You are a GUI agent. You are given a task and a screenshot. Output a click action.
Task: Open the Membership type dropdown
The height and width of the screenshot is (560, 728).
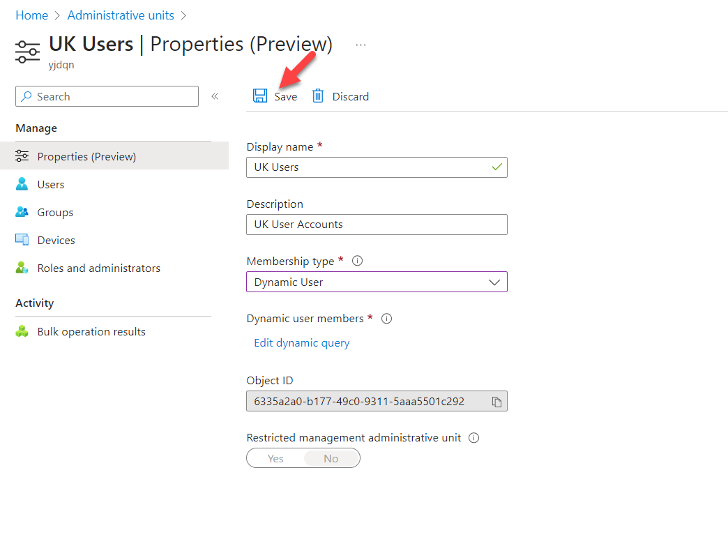point(494,282)
